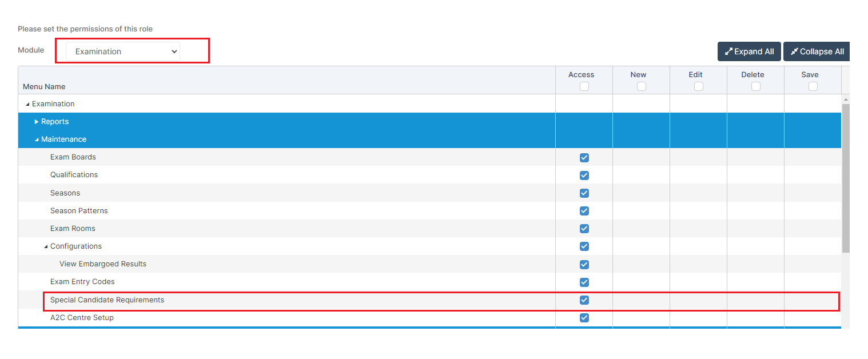This screenshot has height=359, width=868.
Task: Select the Exam Boards row label
Action: click(x=73, y=157)
